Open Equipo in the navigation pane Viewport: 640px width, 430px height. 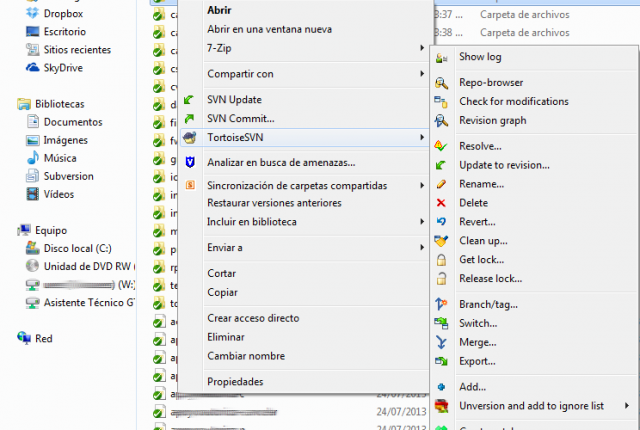pyautogui.click(x=51, y=231)
